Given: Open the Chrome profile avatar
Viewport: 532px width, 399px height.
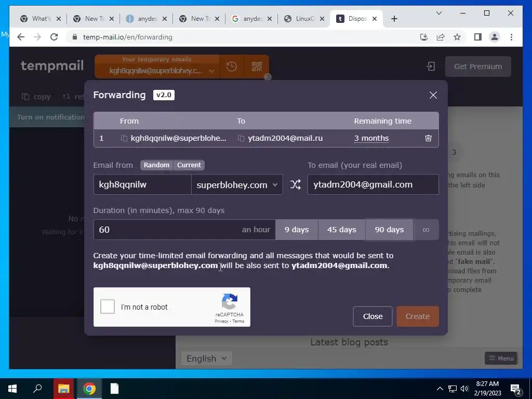Looking at the screenshot, I should click(x=495, y=37).
